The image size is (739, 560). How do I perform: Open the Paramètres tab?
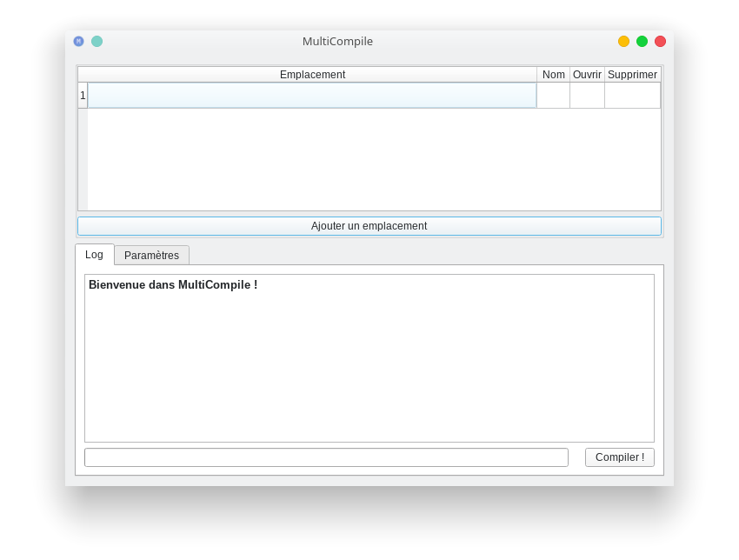coord(151,256)
